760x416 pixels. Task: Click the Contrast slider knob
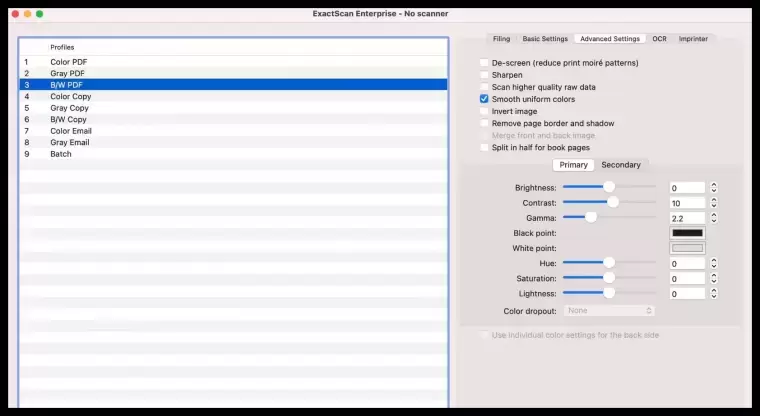pyautogui.click(x=613, y=202)
